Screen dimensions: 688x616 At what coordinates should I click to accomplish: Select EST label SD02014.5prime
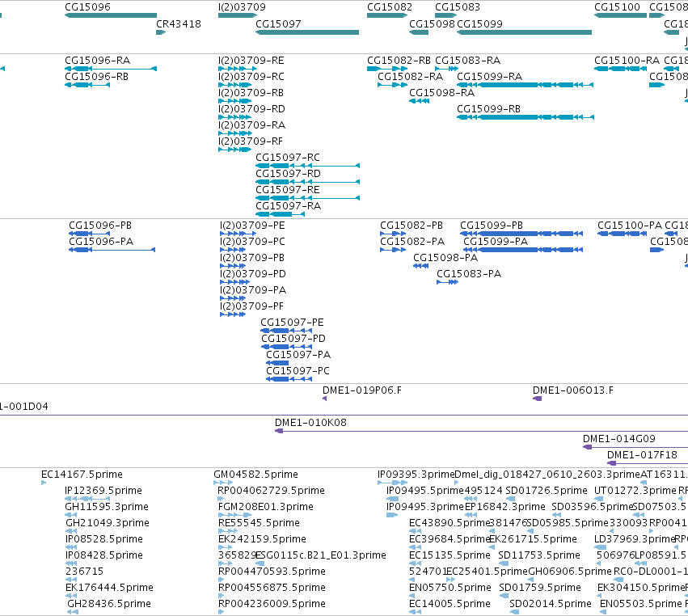coord(551,604)
